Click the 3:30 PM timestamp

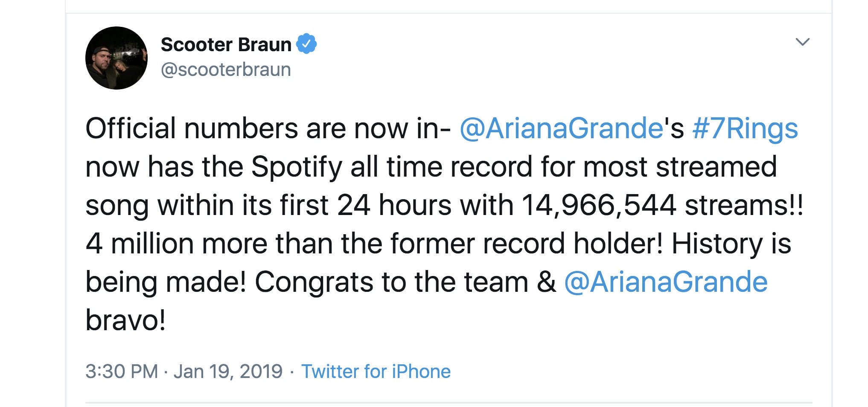122,371
